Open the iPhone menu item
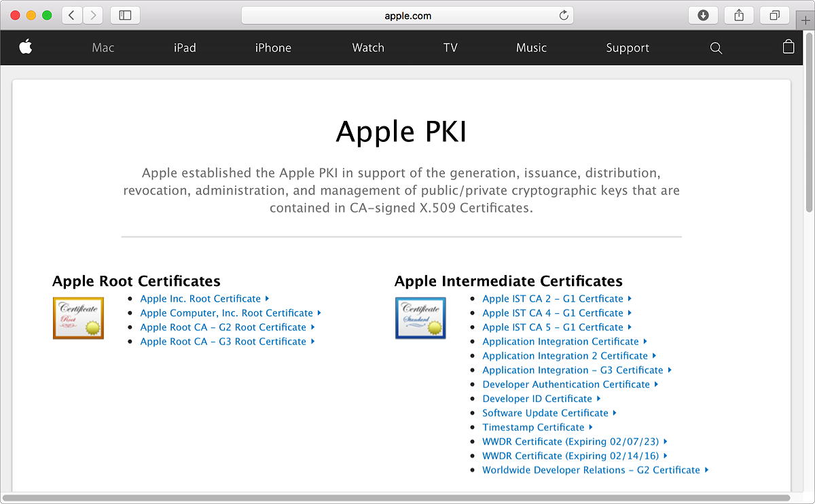Viewport: 815px width, 504px height. (273, 48)
